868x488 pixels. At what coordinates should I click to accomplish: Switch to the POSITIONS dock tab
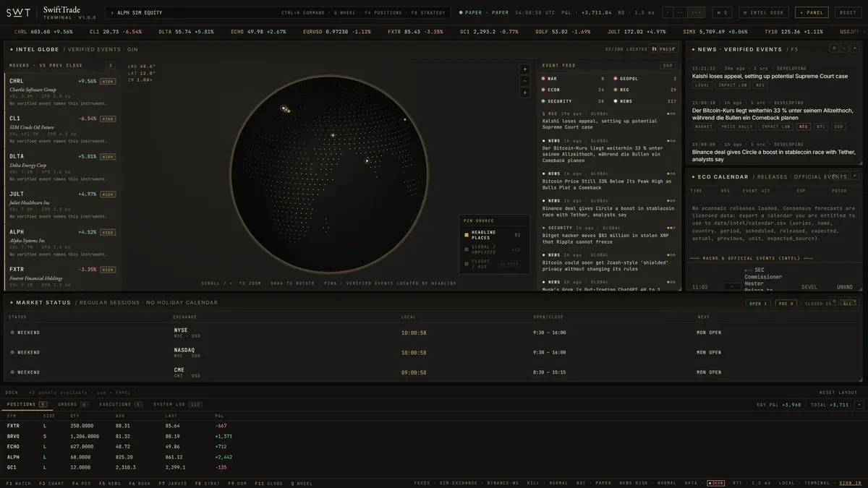click(27, 404)
